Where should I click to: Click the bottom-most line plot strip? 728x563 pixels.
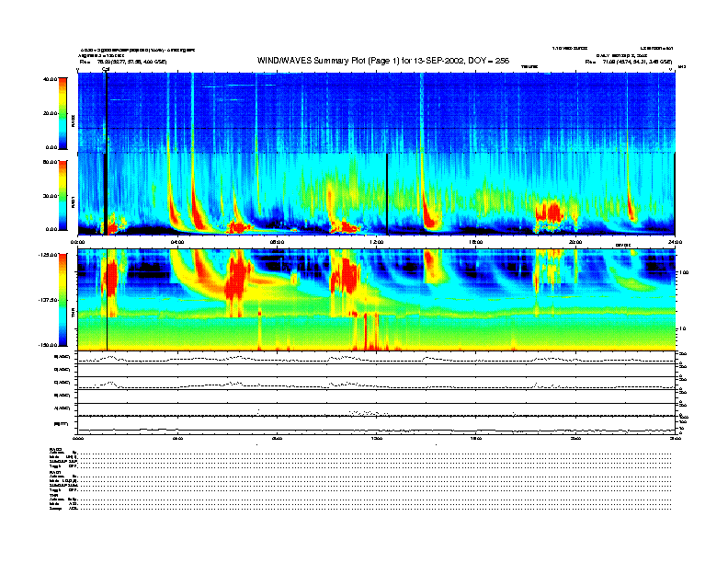376,426
